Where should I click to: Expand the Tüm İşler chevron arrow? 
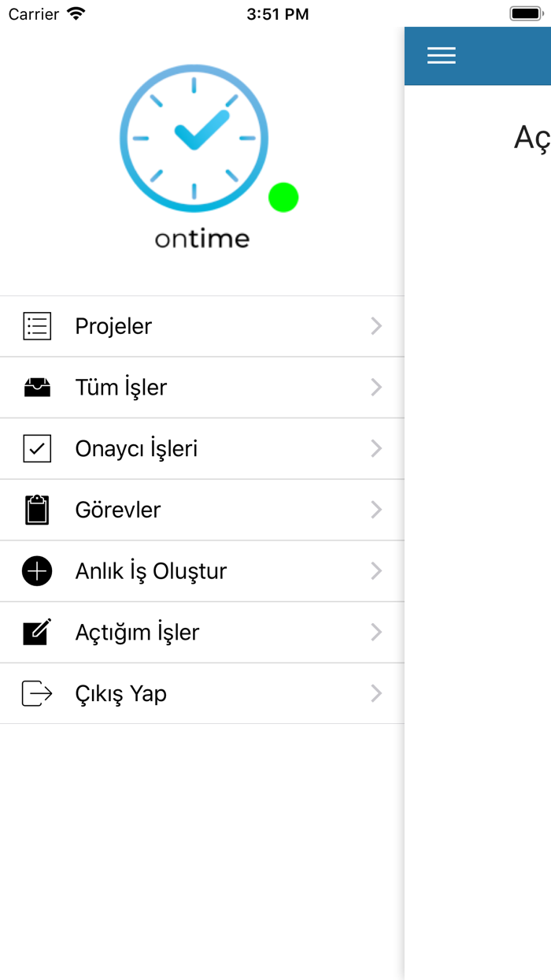pyautogui.click(x=376, y=387)
